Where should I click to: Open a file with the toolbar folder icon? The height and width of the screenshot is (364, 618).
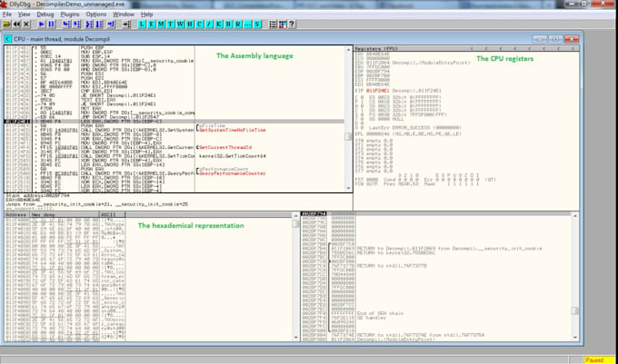6,25
